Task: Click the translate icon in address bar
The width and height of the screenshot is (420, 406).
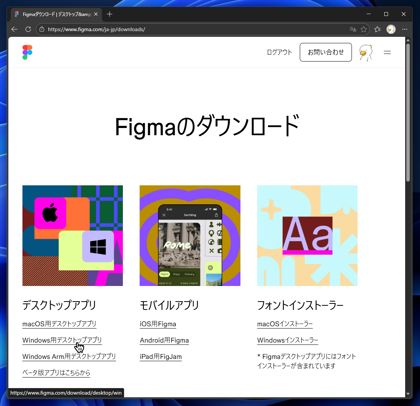Action: (x=353, y=29)
